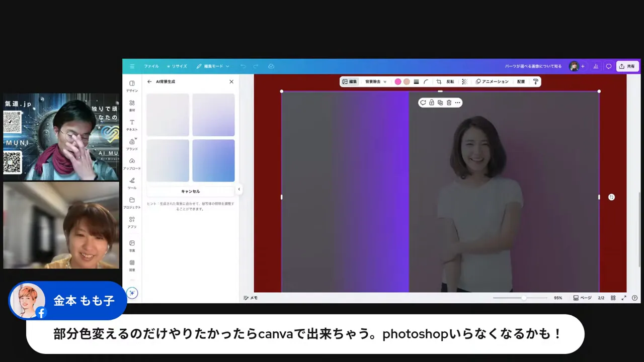Lock the image using the lock toggle
644x362 pixels.
[x=432, y=103]
